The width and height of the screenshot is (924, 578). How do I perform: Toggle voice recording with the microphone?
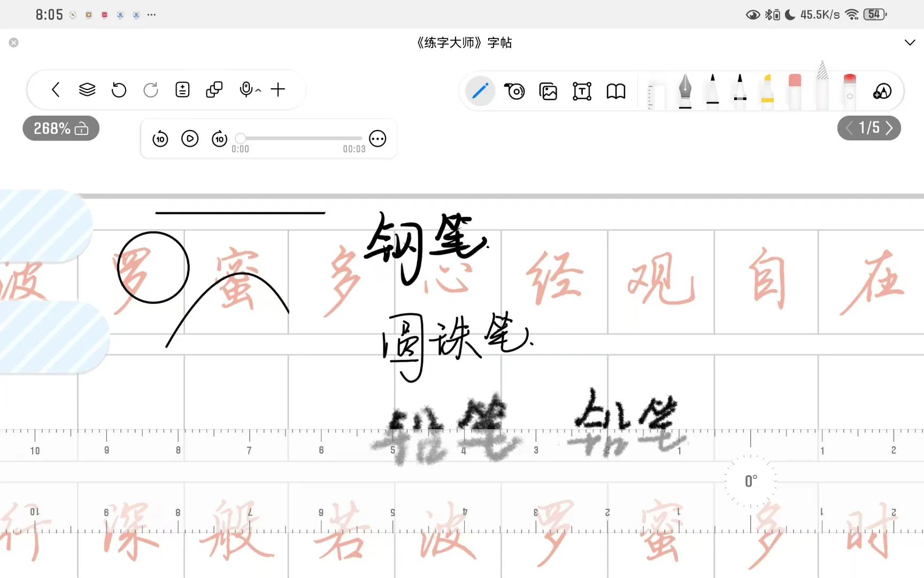tap(246, 89)
